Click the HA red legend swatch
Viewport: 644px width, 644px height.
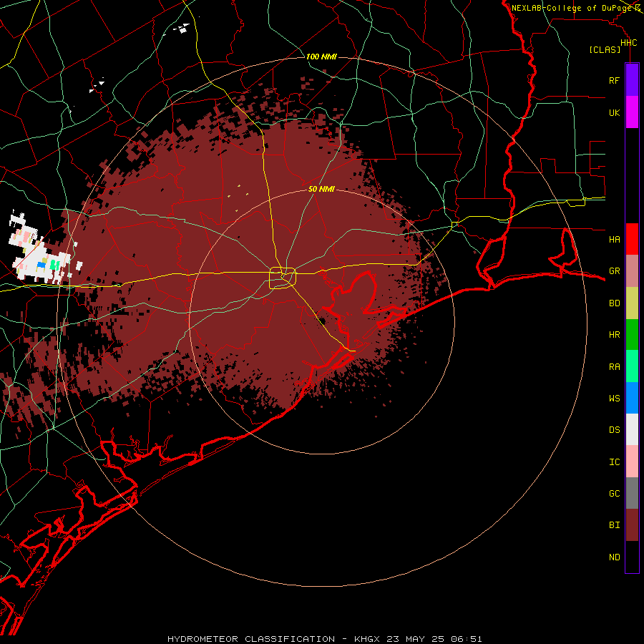click(x=632, y=239)
